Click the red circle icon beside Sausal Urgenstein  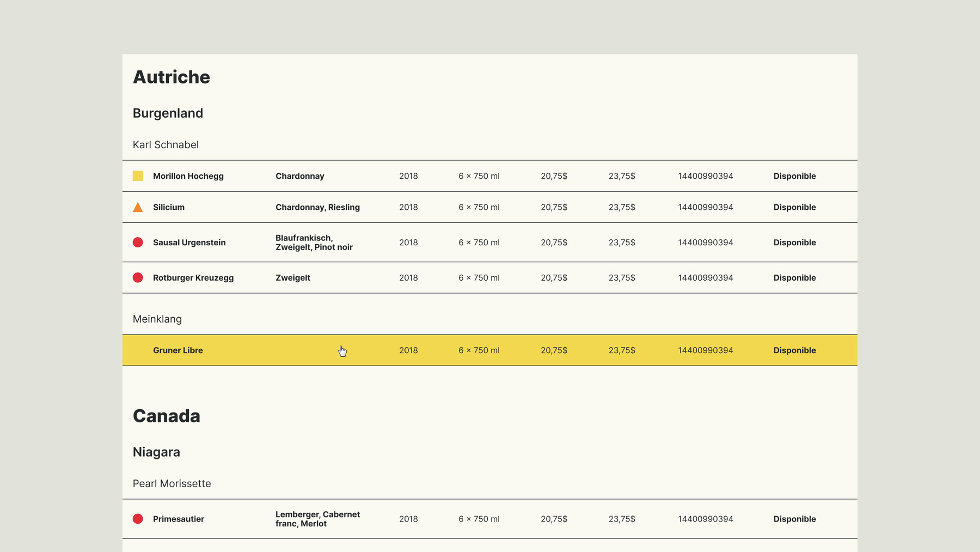(138, 242)
